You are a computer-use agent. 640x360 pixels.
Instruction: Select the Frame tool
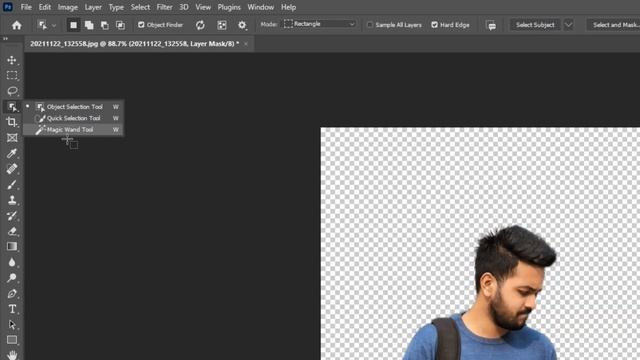[12, 138]
